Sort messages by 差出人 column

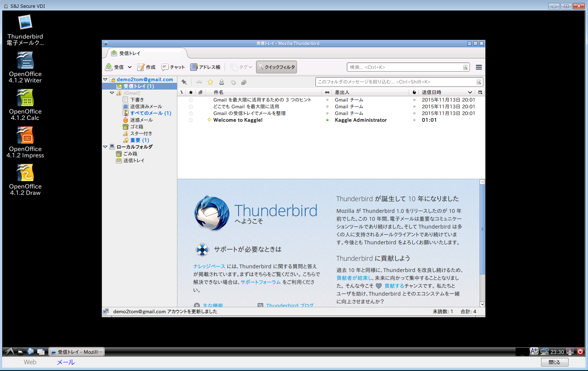click(x=370, y=92)
